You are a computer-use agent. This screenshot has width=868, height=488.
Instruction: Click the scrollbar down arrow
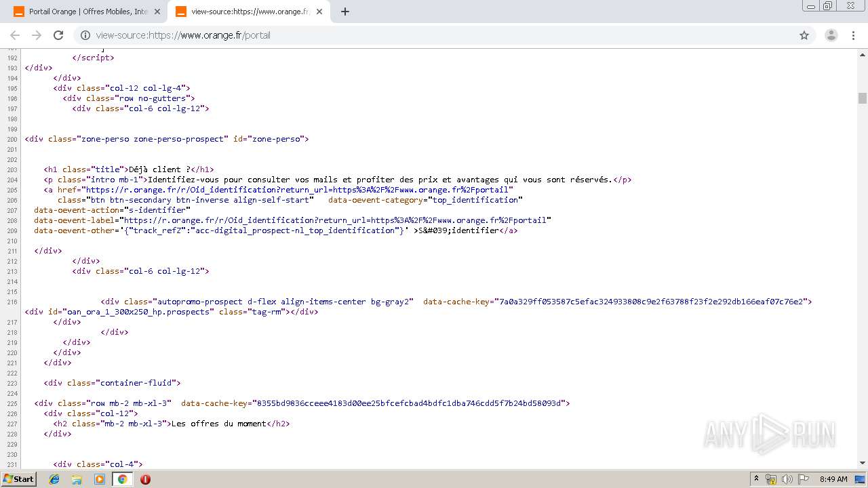pos(863,464)
